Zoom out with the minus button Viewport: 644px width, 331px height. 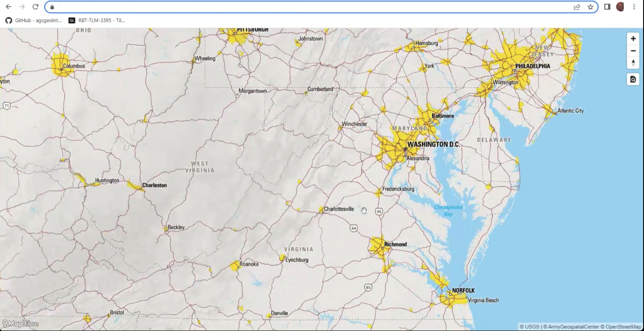[633, 51]
